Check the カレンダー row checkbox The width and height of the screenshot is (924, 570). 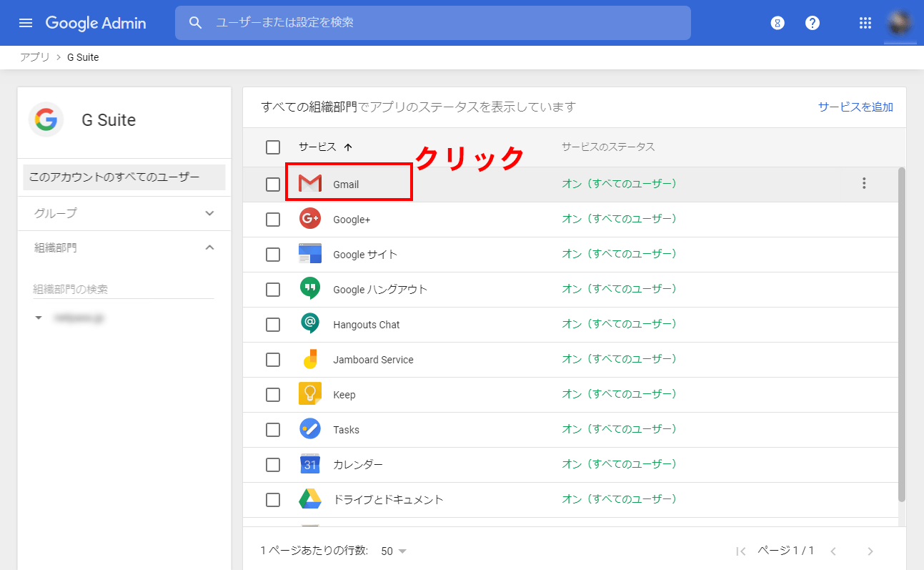(x=273, y=464)
